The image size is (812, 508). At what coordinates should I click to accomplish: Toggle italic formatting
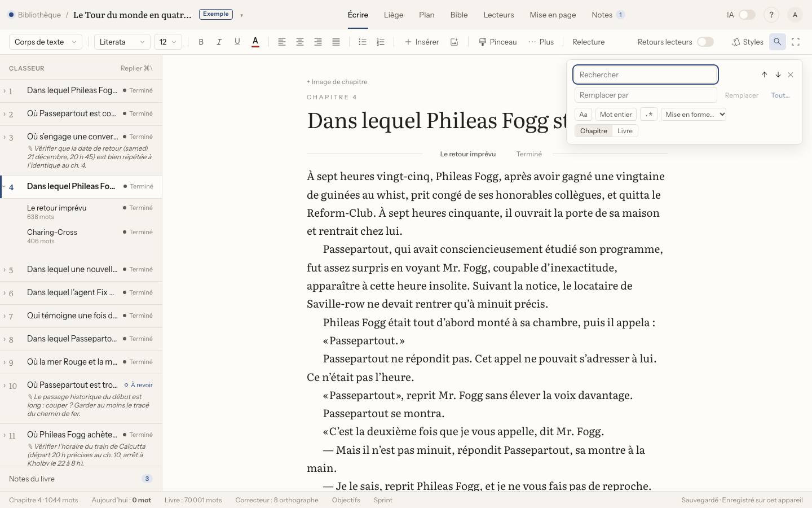(219, 42)
